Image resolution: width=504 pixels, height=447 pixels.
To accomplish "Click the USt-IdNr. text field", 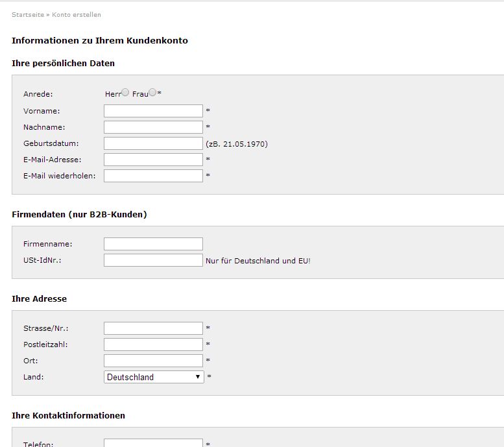I will pyautogui.click(x=153, y=260).
